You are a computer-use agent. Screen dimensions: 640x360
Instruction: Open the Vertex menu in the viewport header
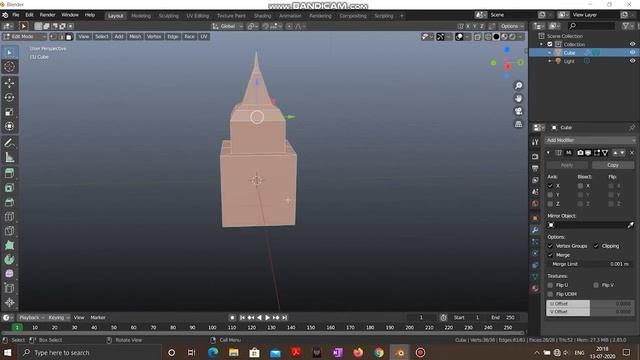154,37
